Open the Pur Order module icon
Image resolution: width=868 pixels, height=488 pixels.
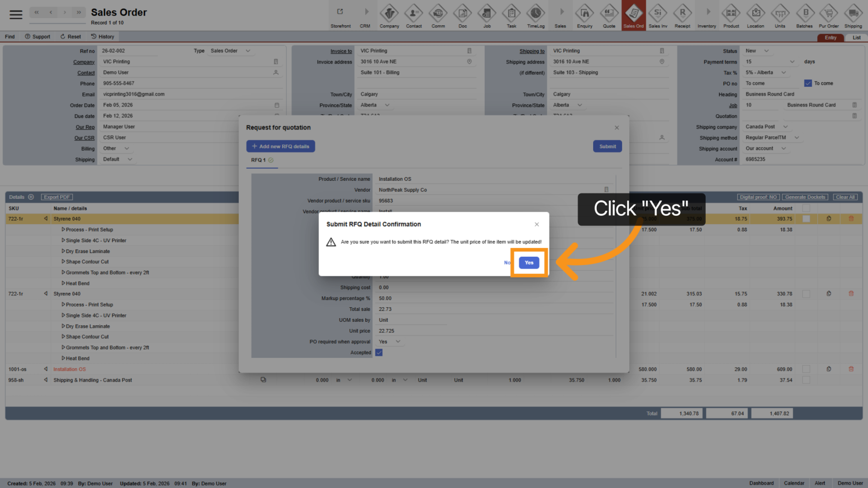(828, 17)
